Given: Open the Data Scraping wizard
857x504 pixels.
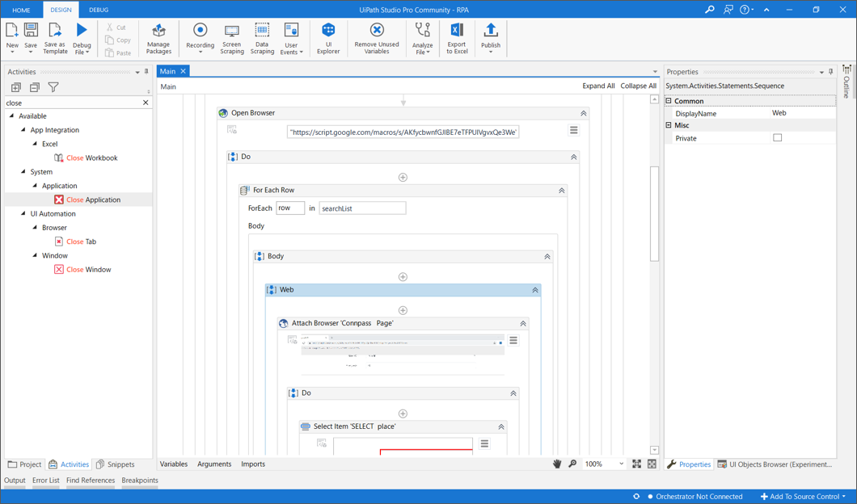Looking at the screenshot, I should [x=262, y=38].
